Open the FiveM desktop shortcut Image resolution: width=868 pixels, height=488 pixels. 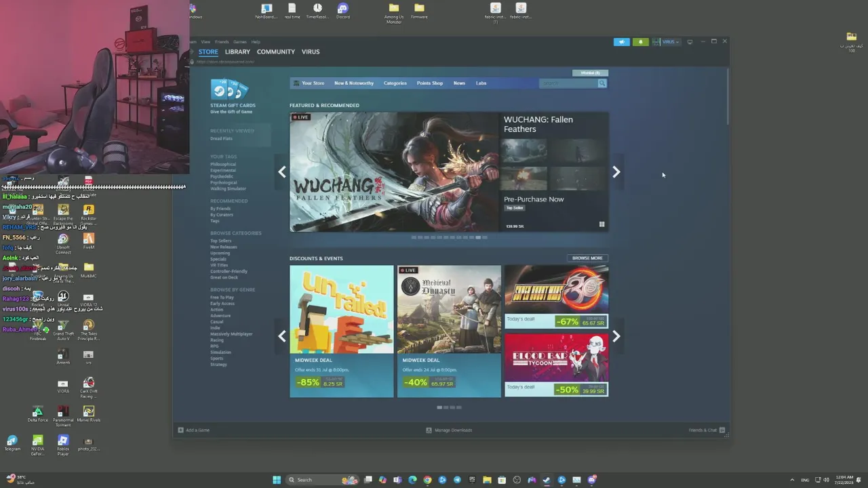pyautogui.click(x=88, y=242)
